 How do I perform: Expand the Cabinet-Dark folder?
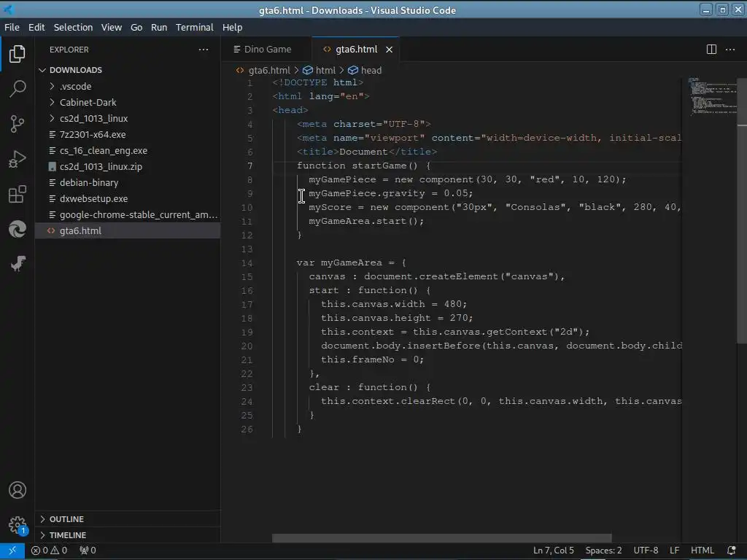[x=128, y=102]
